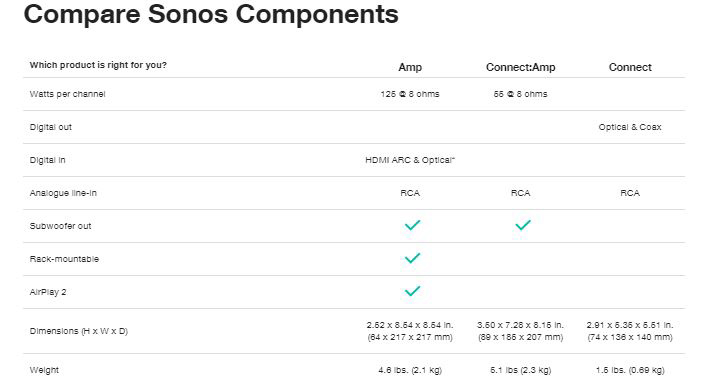The height and width of the screenshot is (386, 702).
Task: Select the Amp column header
Action: click(410, 67)
